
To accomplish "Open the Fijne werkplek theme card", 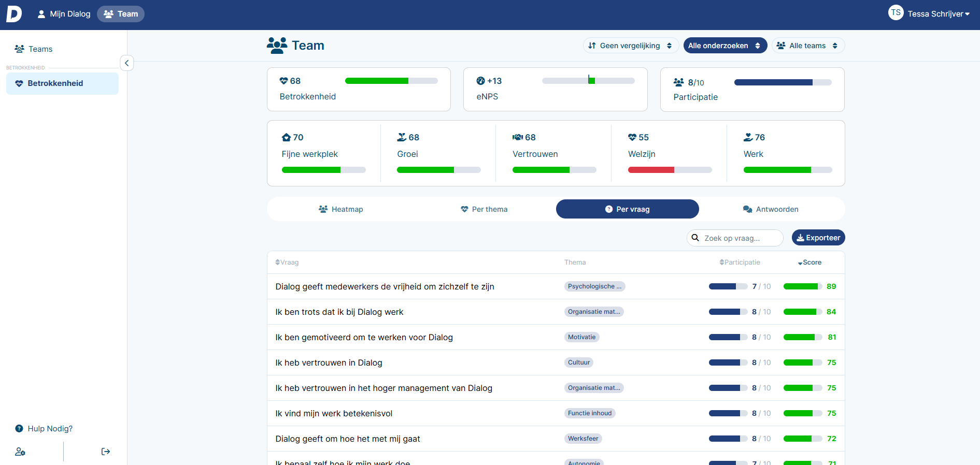I will [324, 153].
